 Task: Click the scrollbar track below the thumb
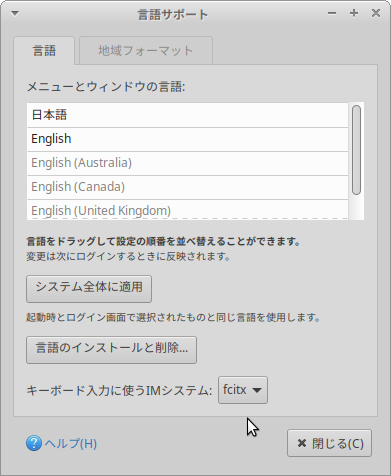(356, 207)
